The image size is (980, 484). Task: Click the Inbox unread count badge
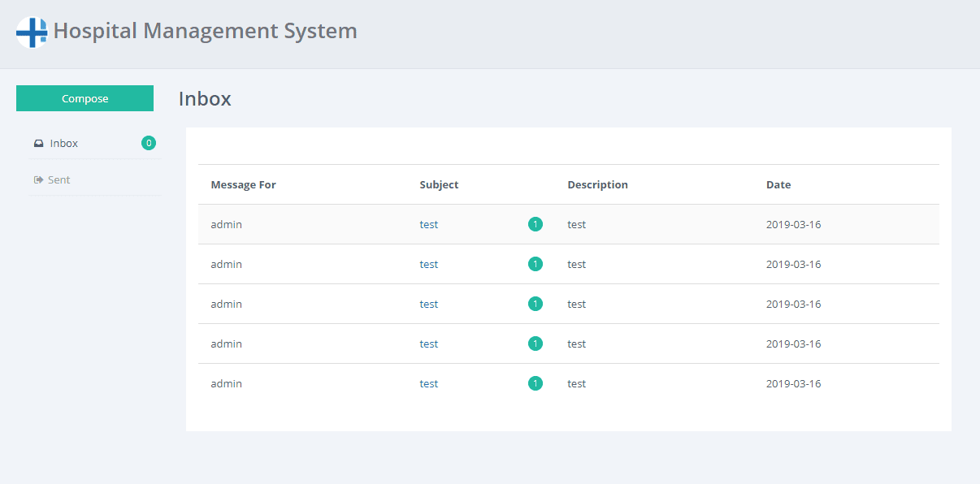click(149, 144)
